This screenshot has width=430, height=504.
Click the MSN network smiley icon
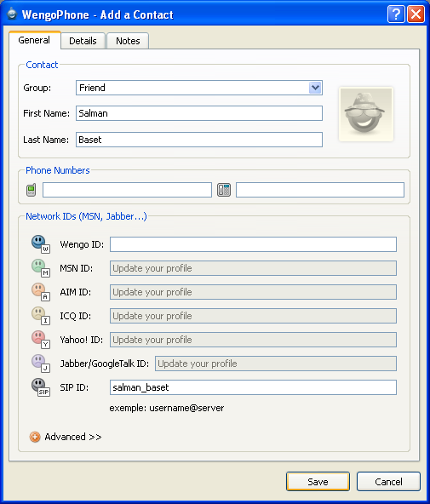pos(41,268)
